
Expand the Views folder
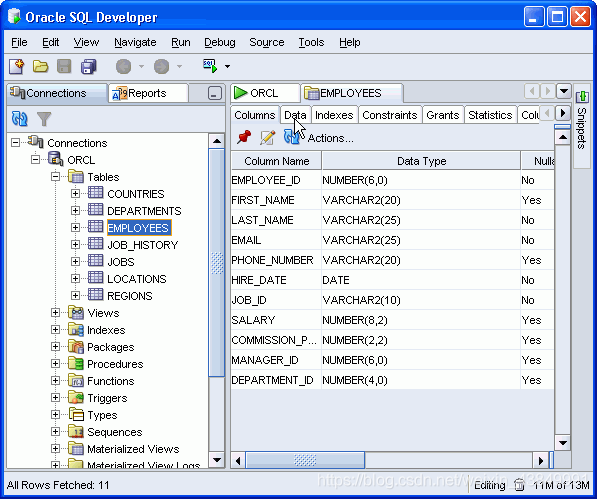click(x=56, y=312)
